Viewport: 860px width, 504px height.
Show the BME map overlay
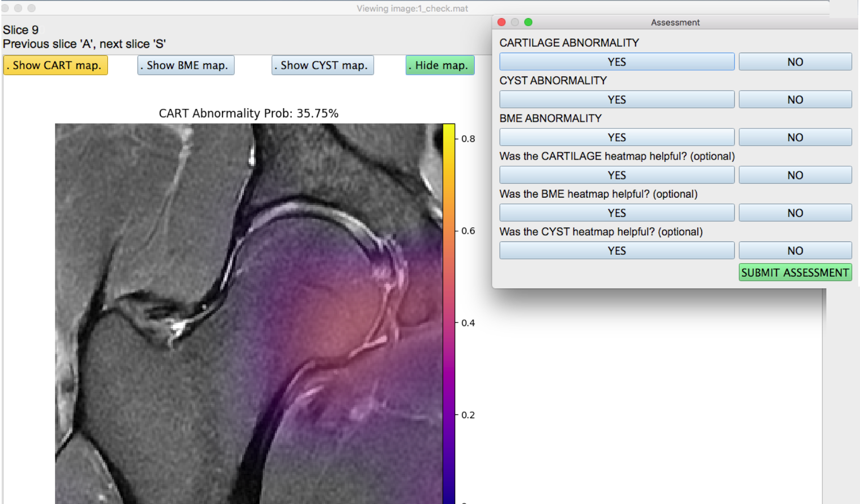coord(186,65)
